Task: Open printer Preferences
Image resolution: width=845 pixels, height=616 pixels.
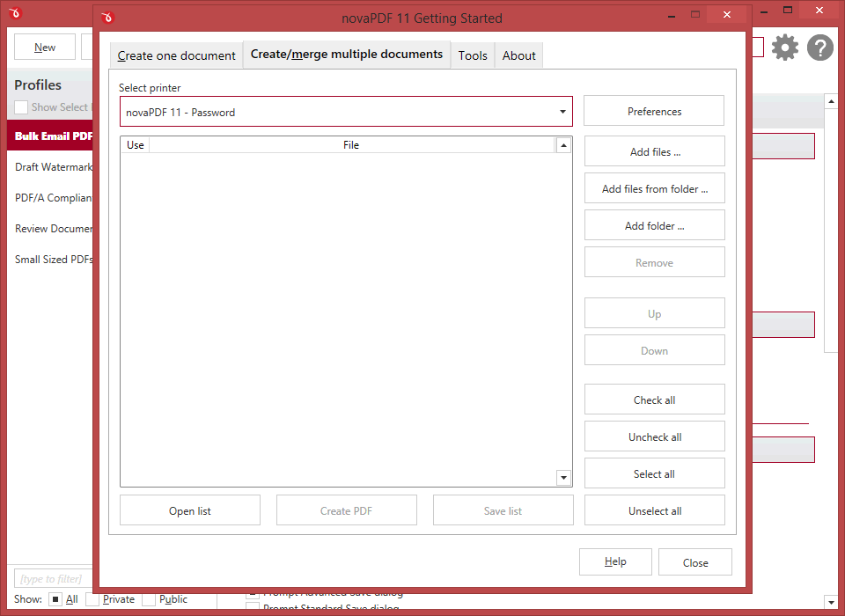Action: click(x=654, y=111)
